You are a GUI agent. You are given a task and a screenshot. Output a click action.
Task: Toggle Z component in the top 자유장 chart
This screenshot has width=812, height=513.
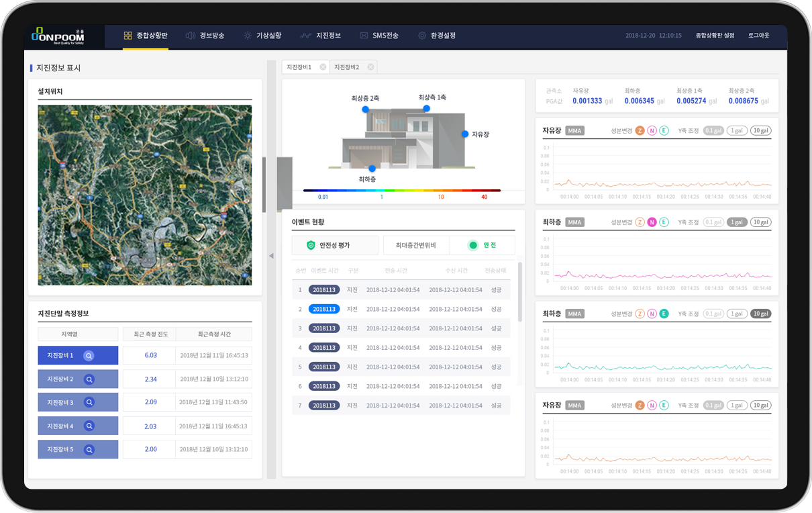640,130
